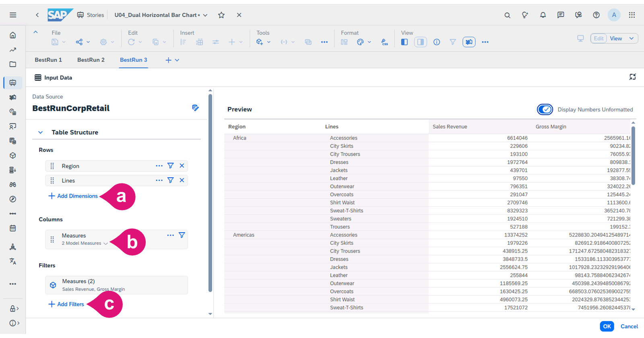The height and width of the screenshot is (338, 644).
Task: Mark story as favorite with star icon
Action: [221, 15]
